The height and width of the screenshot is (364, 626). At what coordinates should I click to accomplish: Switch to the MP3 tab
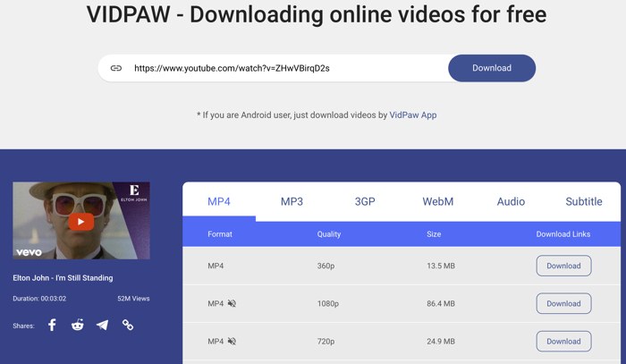point(292,201)
